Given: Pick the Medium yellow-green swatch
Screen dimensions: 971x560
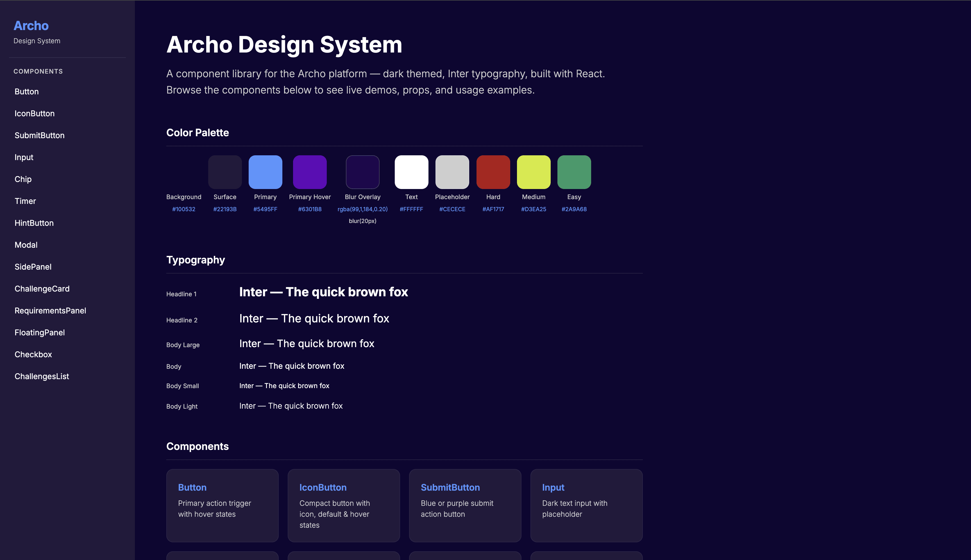Looking at the screenshot, I should click(x=534, y=172).
